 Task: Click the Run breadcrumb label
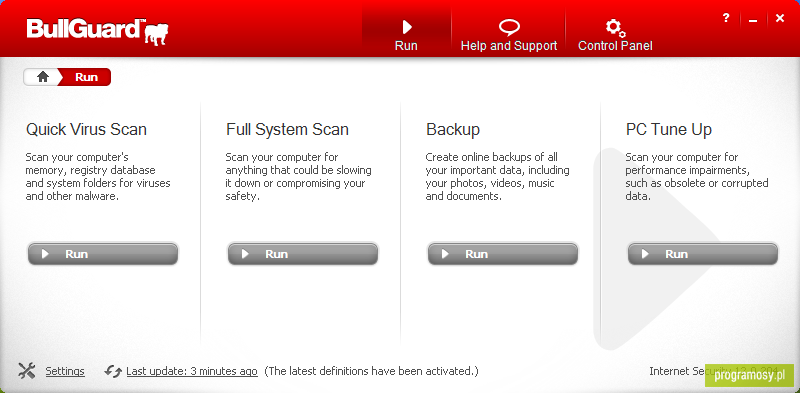86,77
